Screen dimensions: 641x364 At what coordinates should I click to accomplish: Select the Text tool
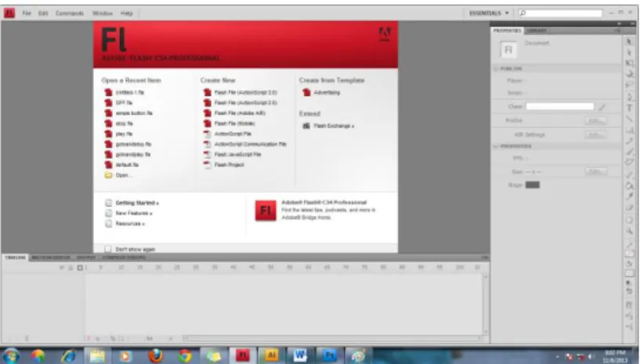tap(629, 108)
